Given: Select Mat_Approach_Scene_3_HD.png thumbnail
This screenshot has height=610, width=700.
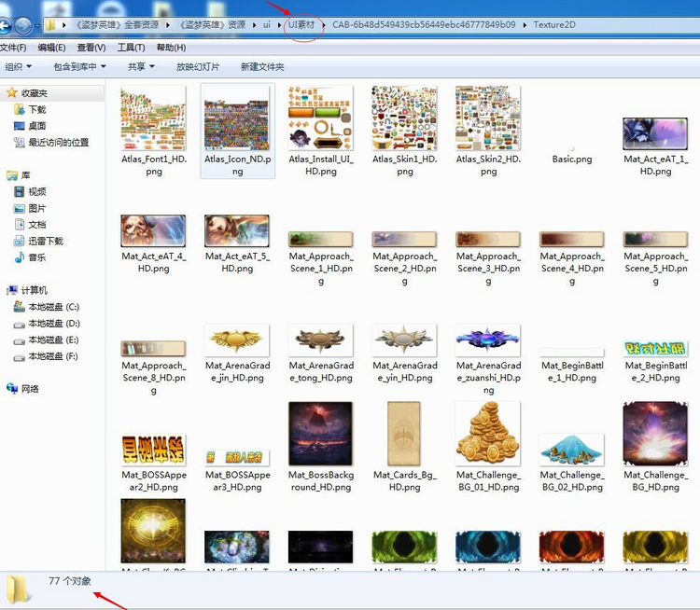Looking at the screenshot, I should click(488, 239).
